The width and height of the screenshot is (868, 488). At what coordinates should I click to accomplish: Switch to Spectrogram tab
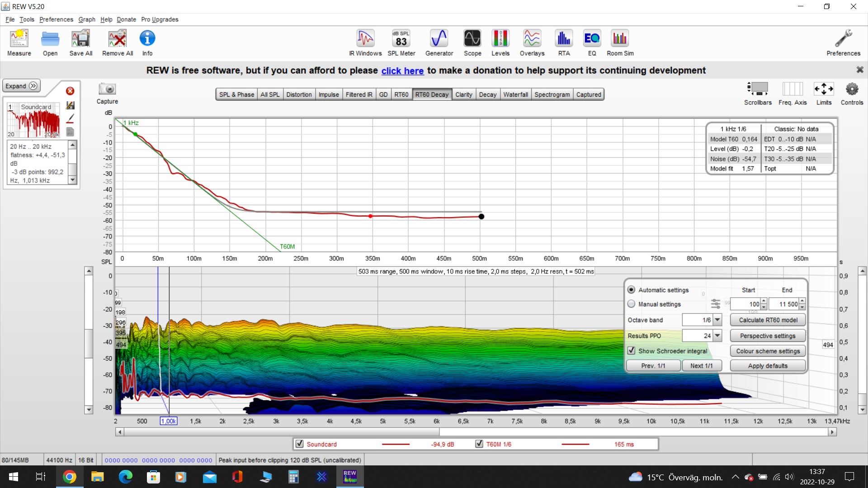pos(552,94)
